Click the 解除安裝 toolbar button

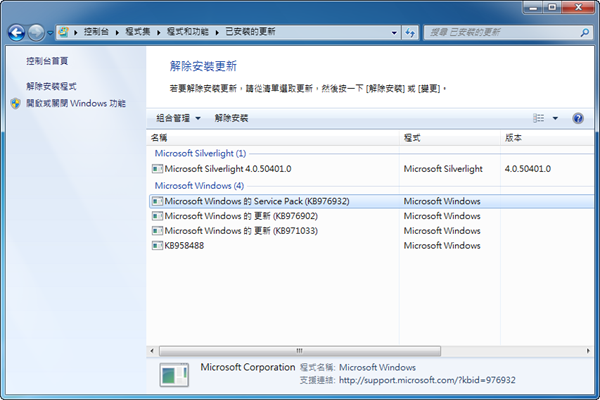pos(231,118)
